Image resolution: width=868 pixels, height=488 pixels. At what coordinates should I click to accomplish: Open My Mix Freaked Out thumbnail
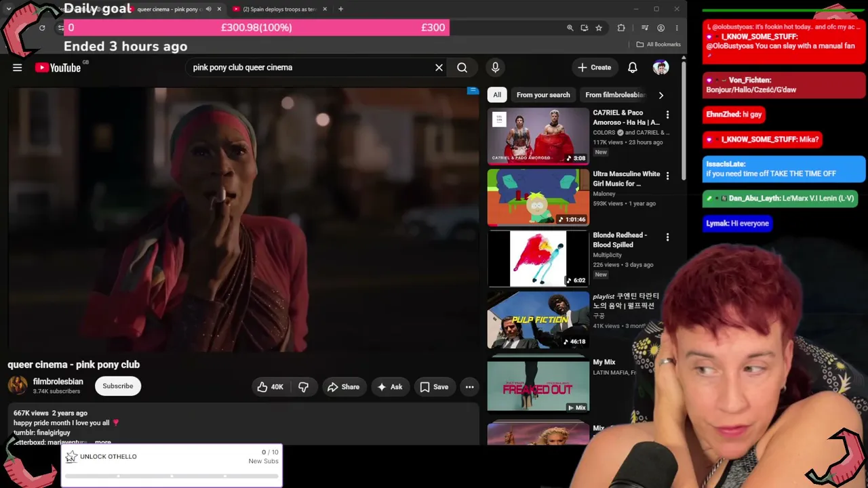(538, 384)
